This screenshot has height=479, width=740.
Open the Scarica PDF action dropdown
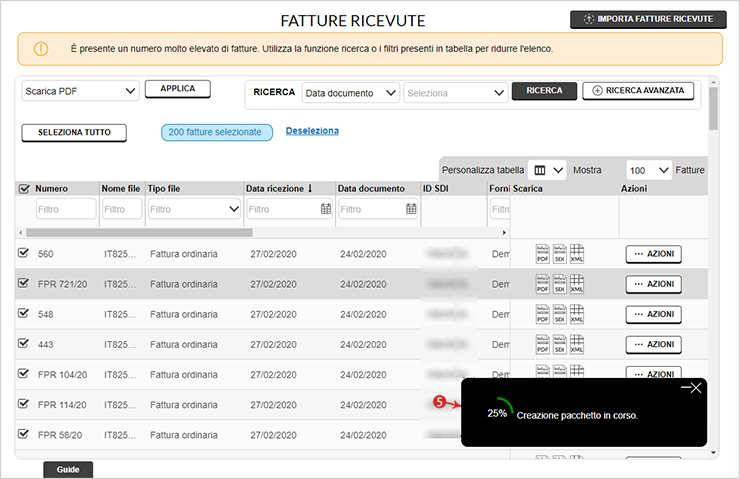(80, 91)
